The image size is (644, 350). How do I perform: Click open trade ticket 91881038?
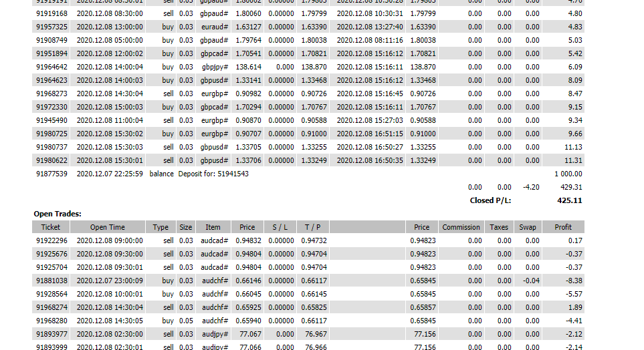(51, 281)
